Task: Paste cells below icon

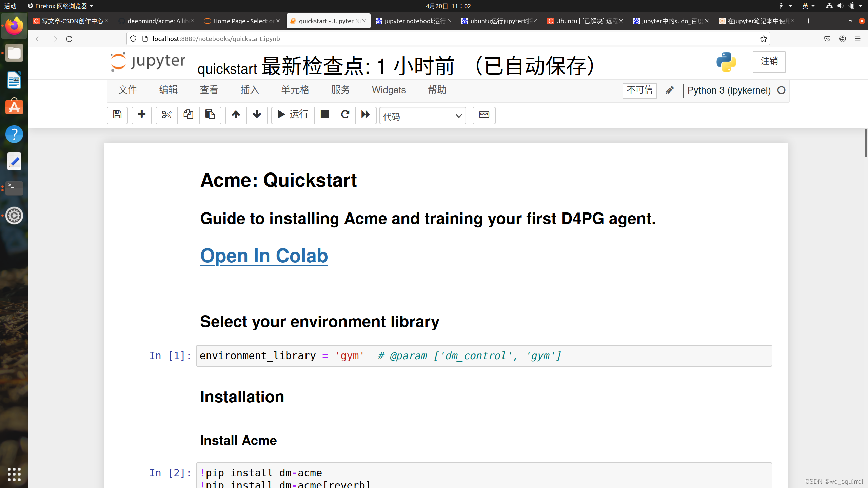Action: 210,115
